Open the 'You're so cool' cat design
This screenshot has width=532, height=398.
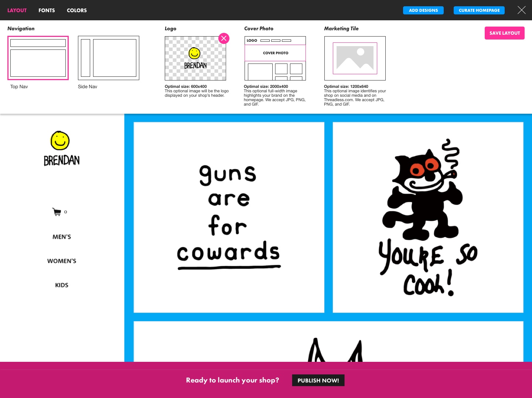click(x=428, y=217)
